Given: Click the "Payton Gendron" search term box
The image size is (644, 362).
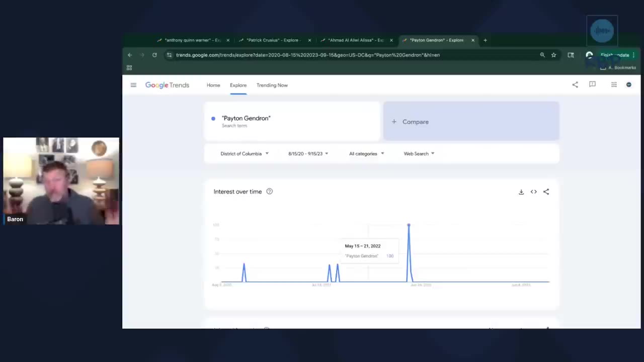Looking at the screenshot, I should (292, 121).
